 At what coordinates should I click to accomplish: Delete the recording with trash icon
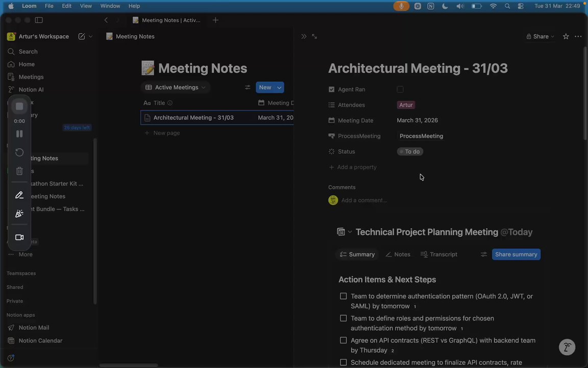[x=19, y=171]
